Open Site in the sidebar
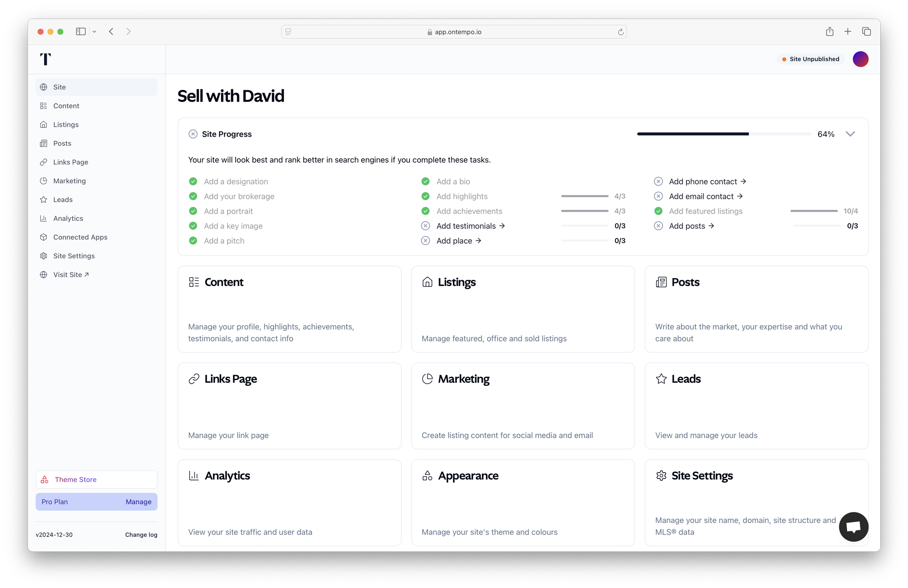This screenshot has height=588, width=908. click(x=96, y=87)
